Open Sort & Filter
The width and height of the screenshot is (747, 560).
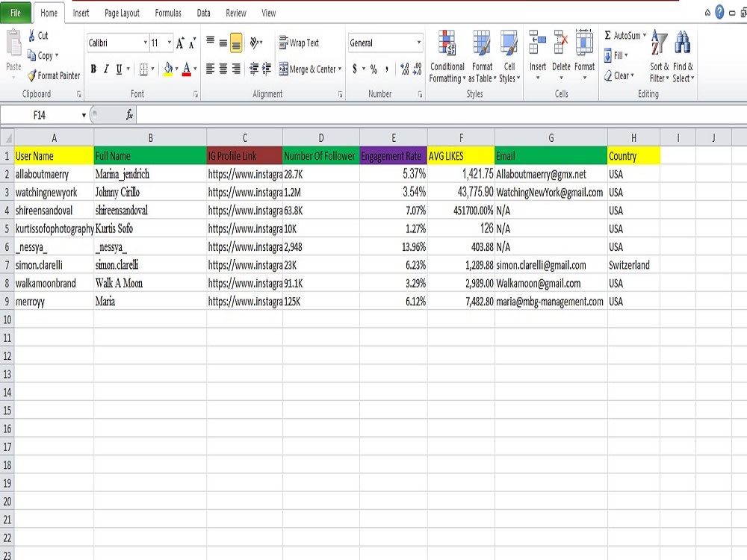click(660, 56)
